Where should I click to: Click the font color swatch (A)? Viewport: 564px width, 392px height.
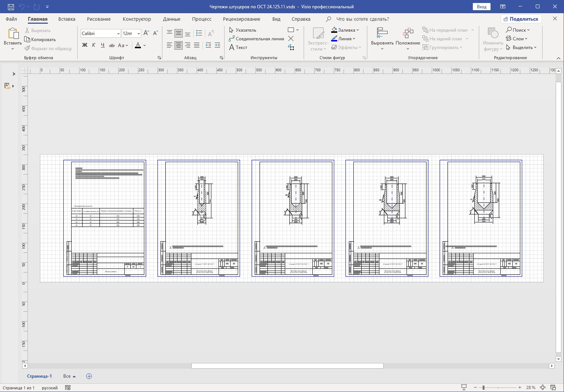point(138,45)
